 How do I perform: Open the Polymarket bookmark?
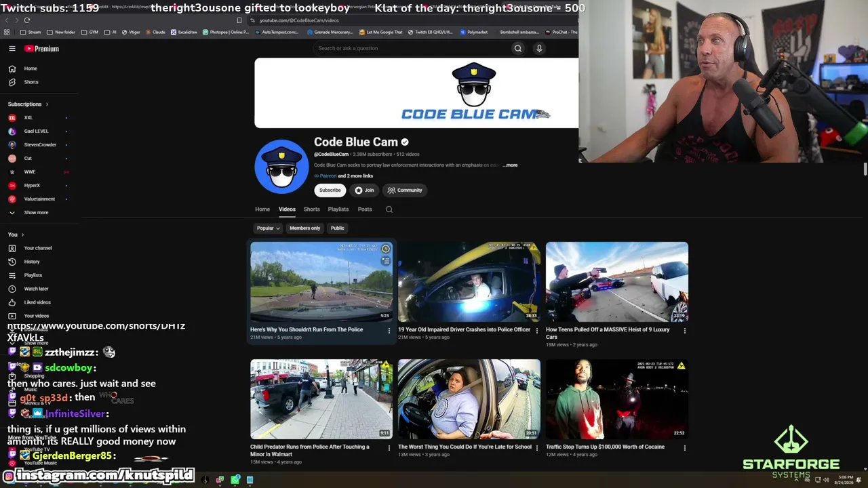473,32
